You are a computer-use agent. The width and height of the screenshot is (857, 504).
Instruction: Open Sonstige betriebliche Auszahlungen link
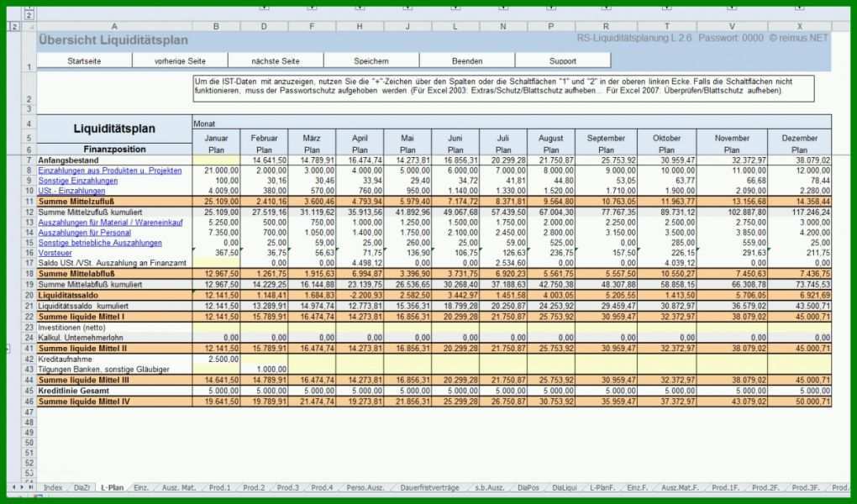click(x=100, y=243)
